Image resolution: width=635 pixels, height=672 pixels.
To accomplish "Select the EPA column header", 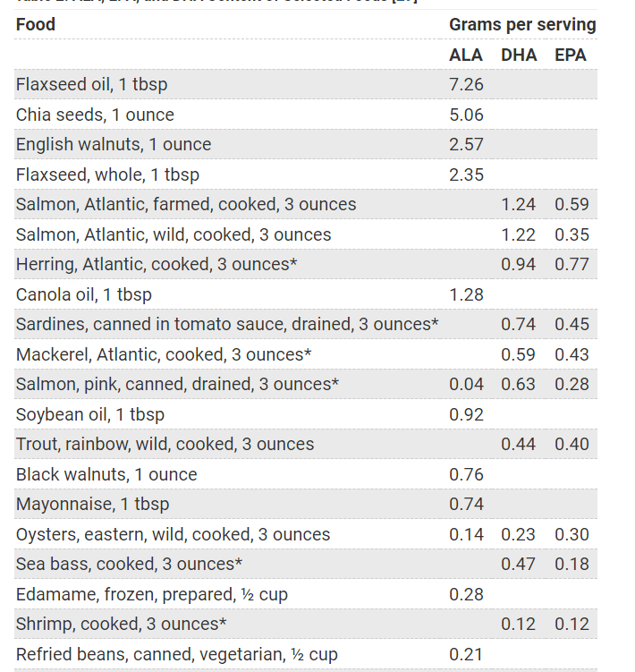I will [571, 55].
